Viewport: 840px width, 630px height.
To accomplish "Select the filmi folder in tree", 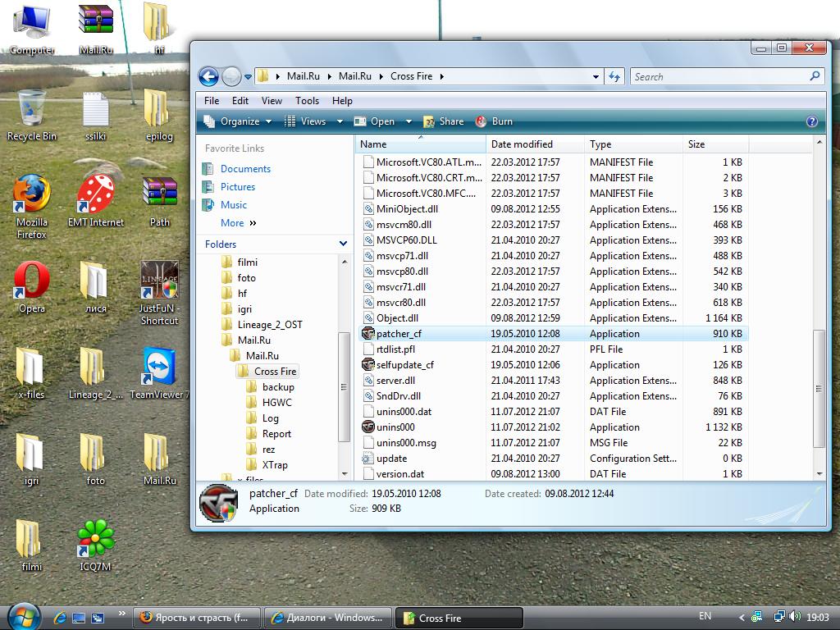I will click(x=247, y=262).
